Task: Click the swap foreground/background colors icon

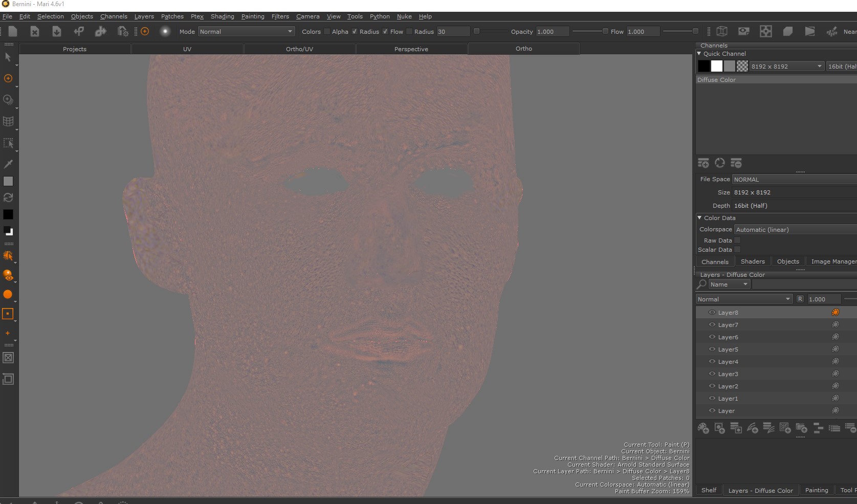Action: pos(8,198)
